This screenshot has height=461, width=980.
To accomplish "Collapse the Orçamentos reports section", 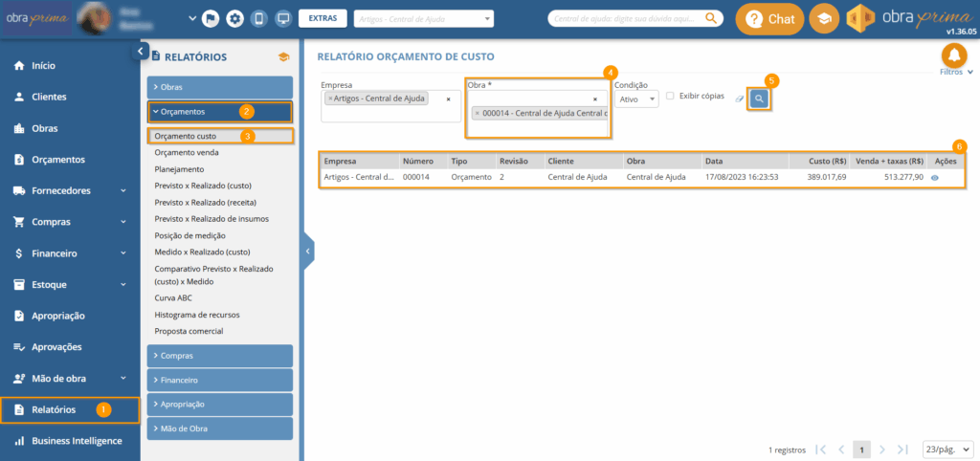I will point(220,112).
